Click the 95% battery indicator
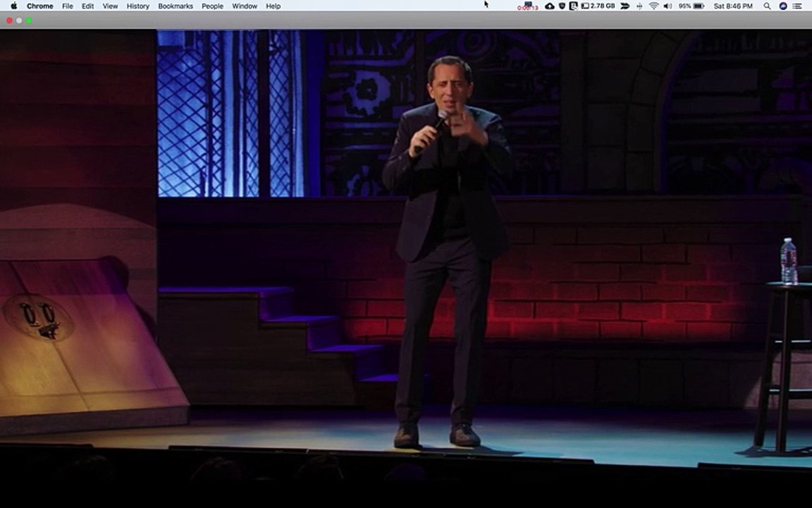The height and width of the screenshot is (508, 812). [691, 6]
